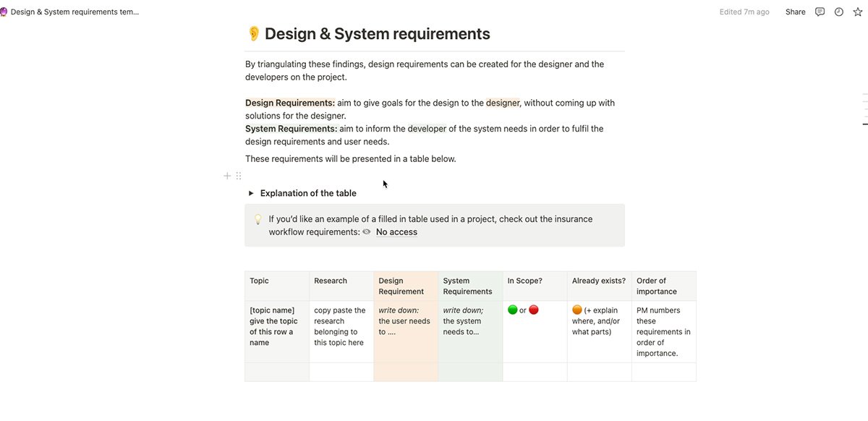Click the table of contents outline on right edge
Viewport: 868px width, 421px height.
pyautogui.click(x=864, y=109)
